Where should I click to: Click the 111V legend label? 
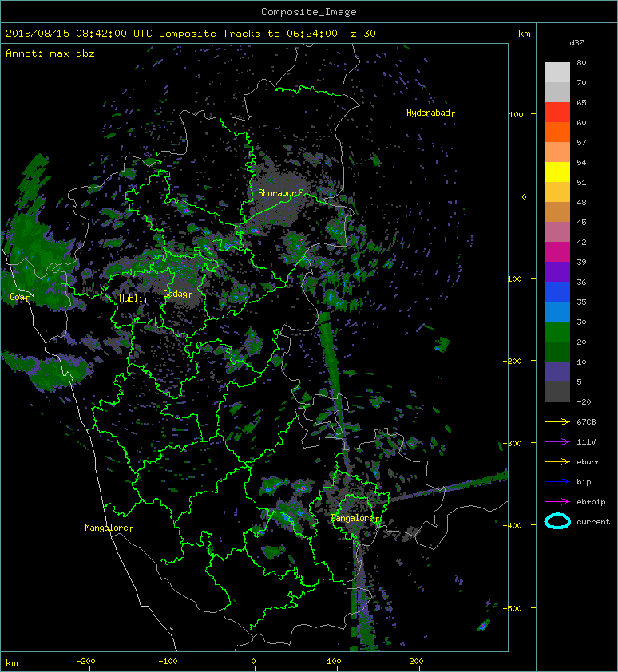[586, 442]
